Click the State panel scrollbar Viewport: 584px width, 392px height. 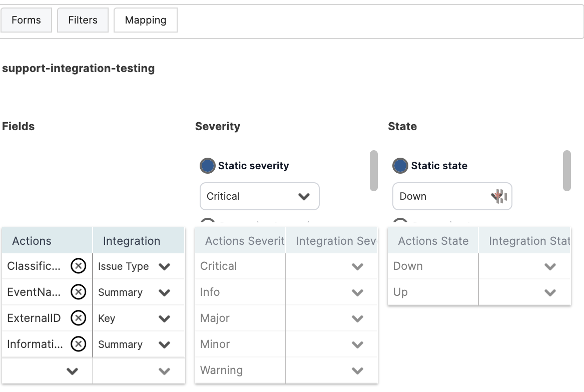tap(566, 171)
